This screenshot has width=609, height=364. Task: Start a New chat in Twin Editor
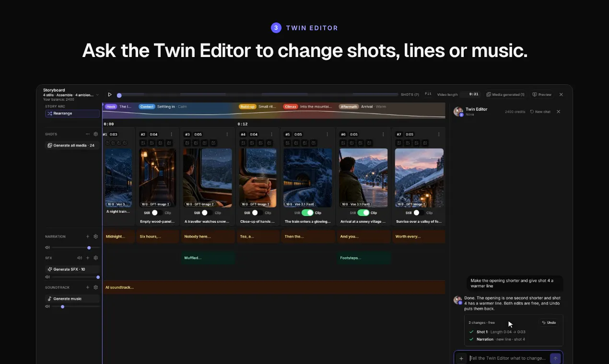pyautogui.click(x=540, y=112)
